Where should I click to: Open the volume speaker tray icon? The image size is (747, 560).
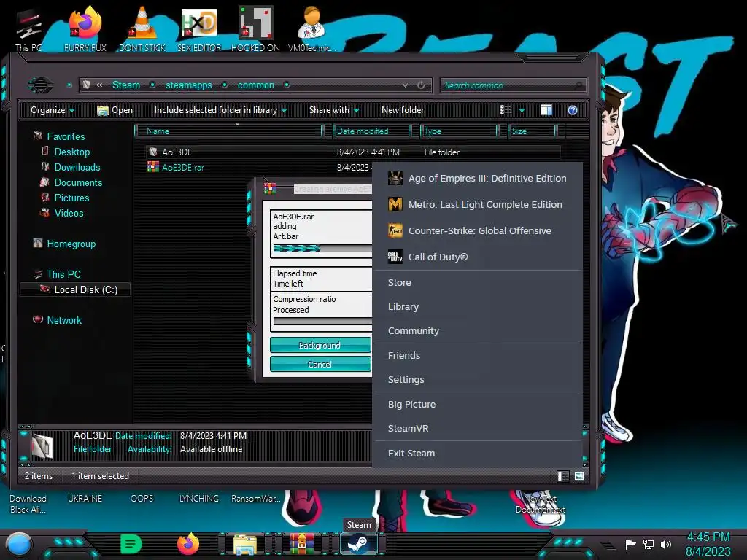tap(665, 544)
